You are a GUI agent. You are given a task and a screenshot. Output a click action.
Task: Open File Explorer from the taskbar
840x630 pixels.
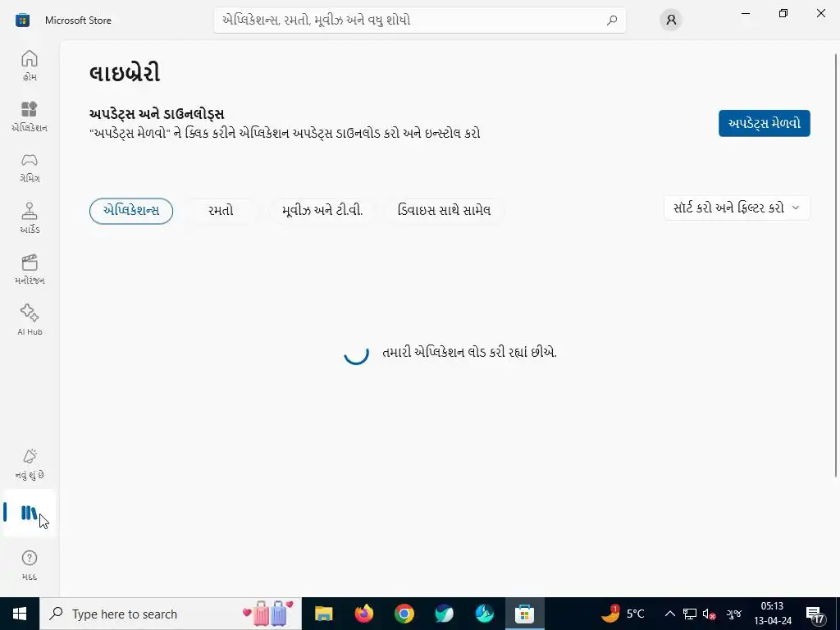tap(323, 614)
